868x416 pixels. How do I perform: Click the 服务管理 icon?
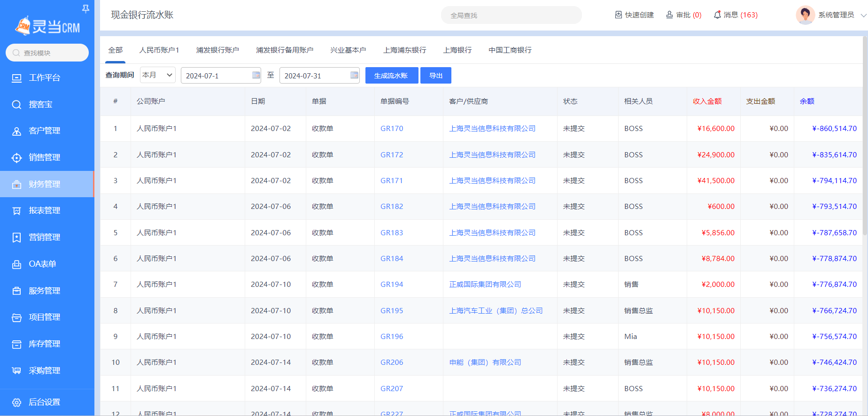(16, 291)
